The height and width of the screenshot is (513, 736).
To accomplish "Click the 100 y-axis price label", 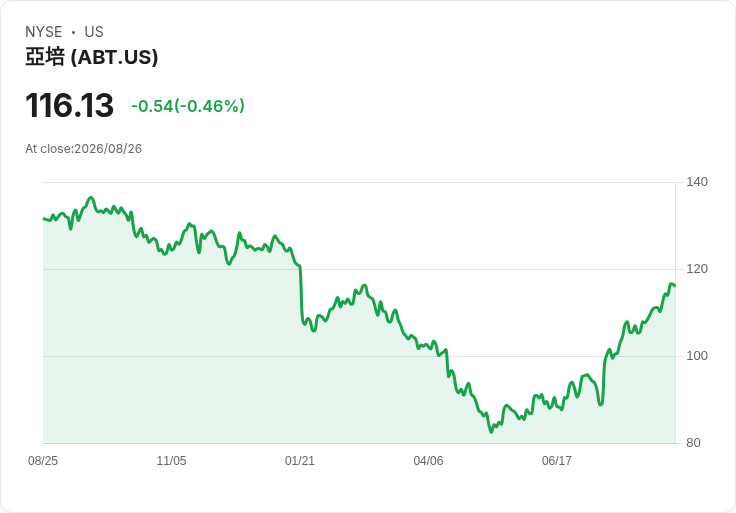I will tap(697, 356).
